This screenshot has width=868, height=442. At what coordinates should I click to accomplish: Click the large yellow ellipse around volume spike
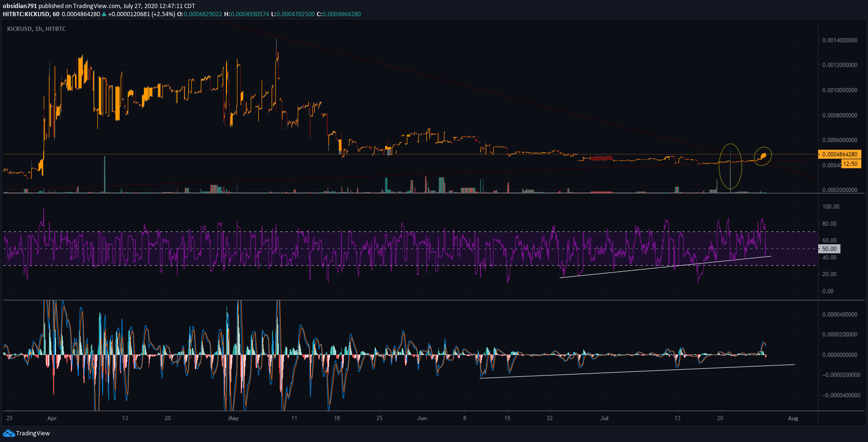[730, 166]
